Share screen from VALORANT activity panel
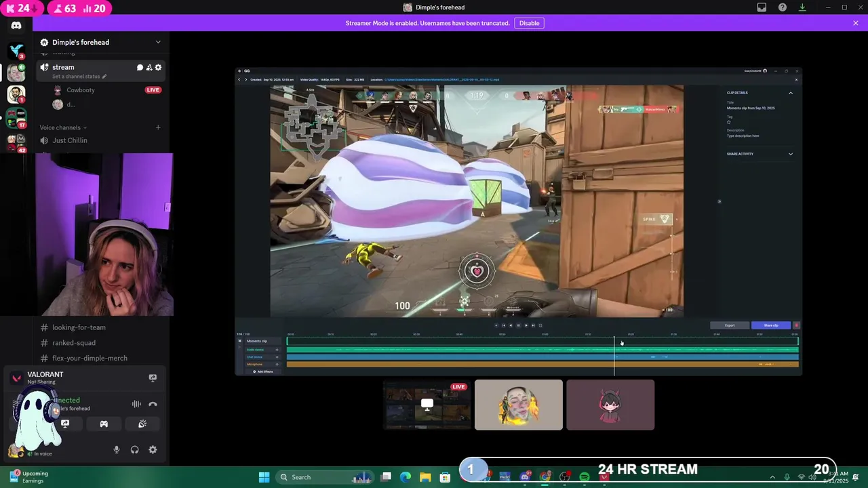This screenshot has height=488, width=868. coord(153,378)
